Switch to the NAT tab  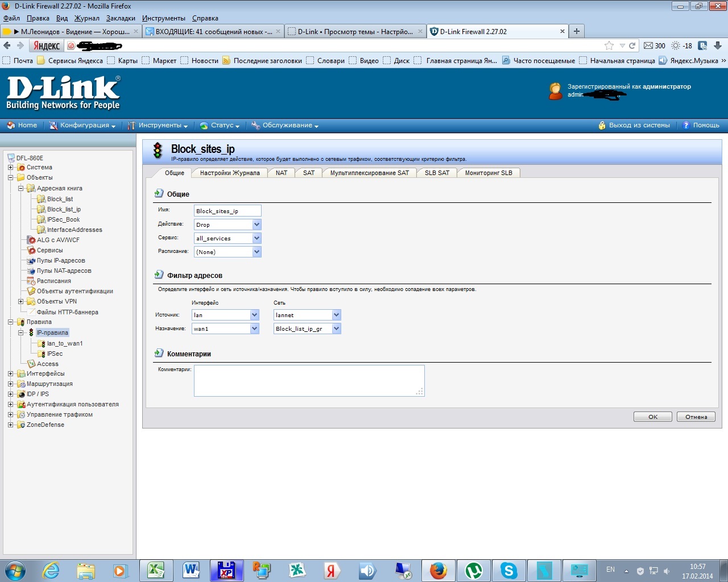pos(282,173)
